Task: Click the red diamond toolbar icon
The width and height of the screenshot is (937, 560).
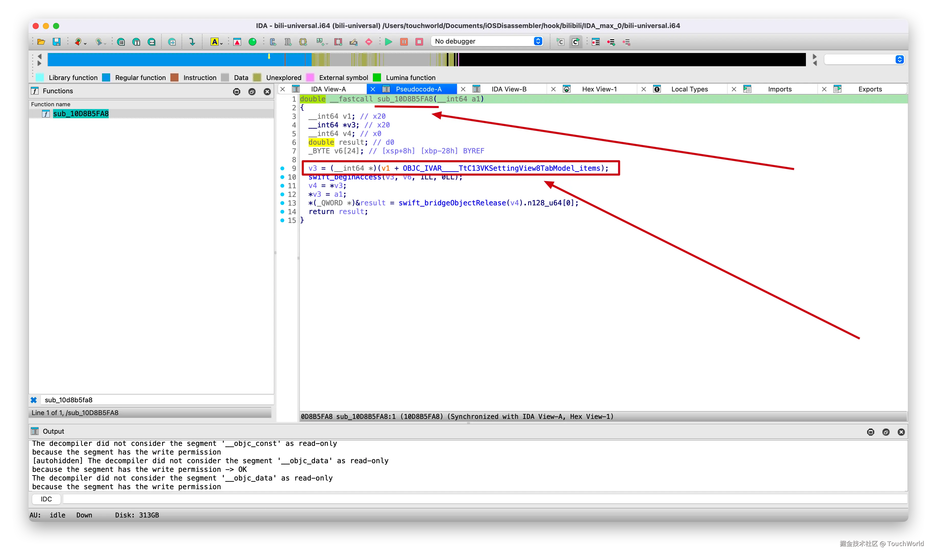Action: click(369, 42)
